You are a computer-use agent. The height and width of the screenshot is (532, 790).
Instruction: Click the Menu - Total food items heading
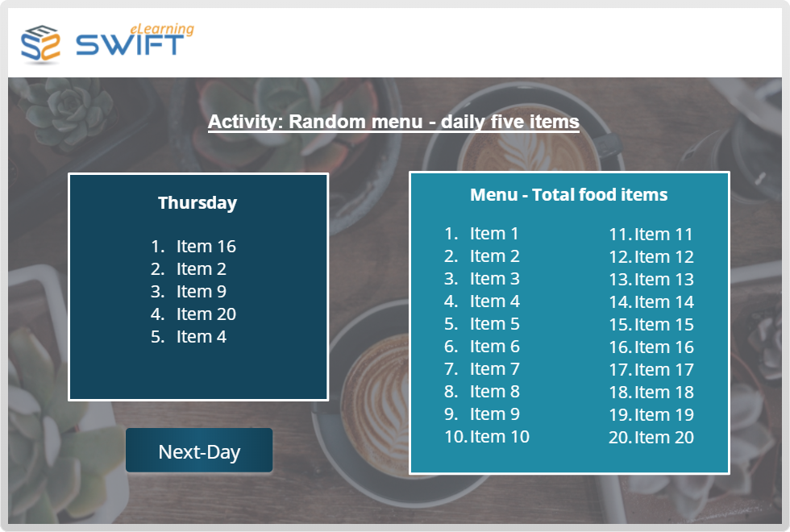pos(569,194)
